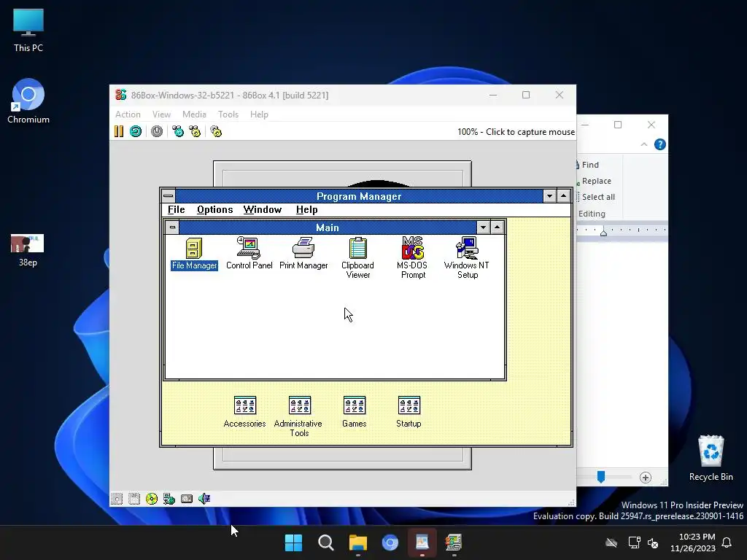747x560 pixels.
Task: Open Program Manager Window menu
Action: [x=263, y=209]
